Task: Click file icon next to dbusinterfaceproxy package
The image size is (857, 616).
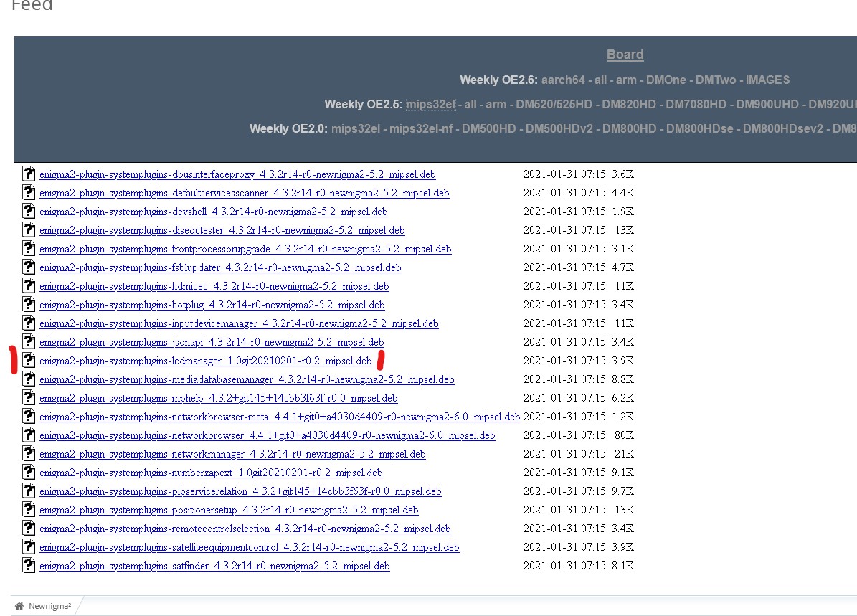Action: pyautogui.click(x=28, y=174)
